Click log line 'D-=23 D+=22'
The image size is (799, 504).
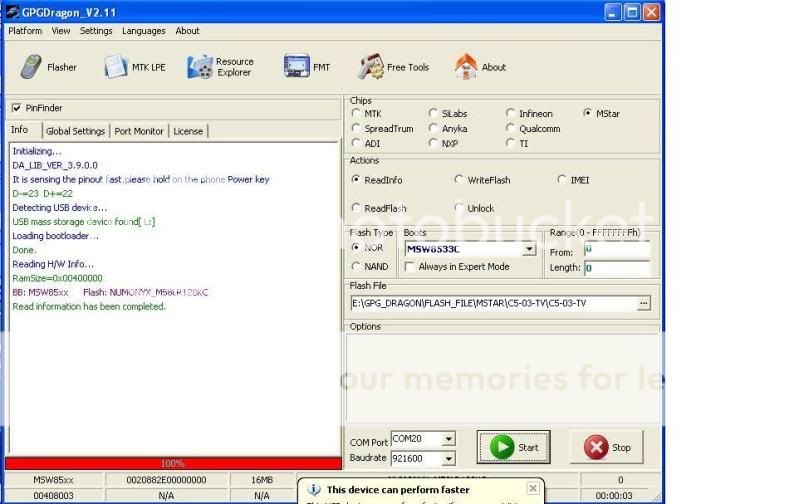tap(43, 194)
